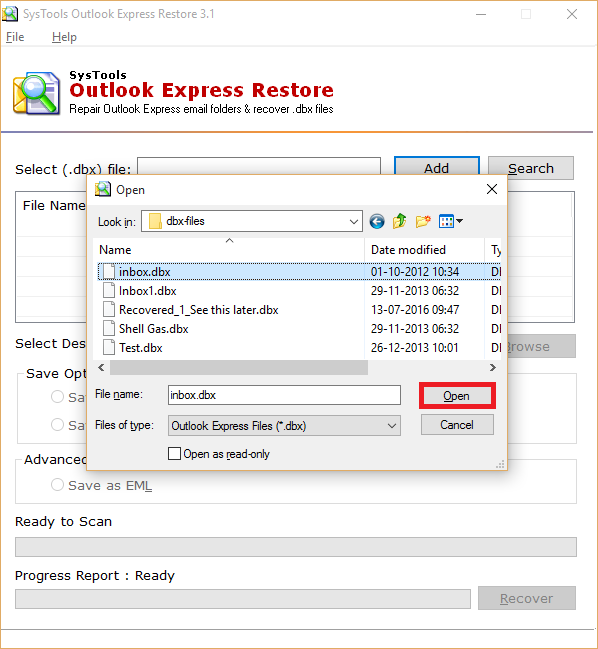Open the view menu dropdown arrow
The image size is (598, 649).
459,221
